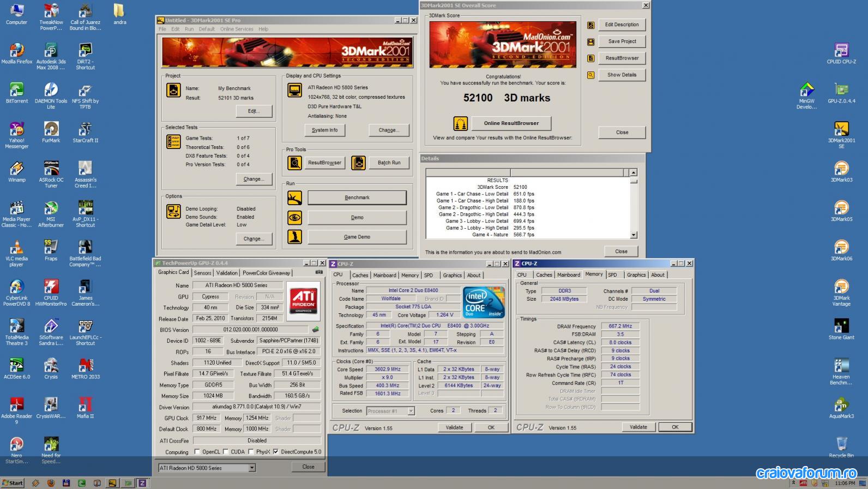Click the Details list scroll up arrow
Image resolution: width=868 pixels, height=489 pixels.
[x=634, y=172]
